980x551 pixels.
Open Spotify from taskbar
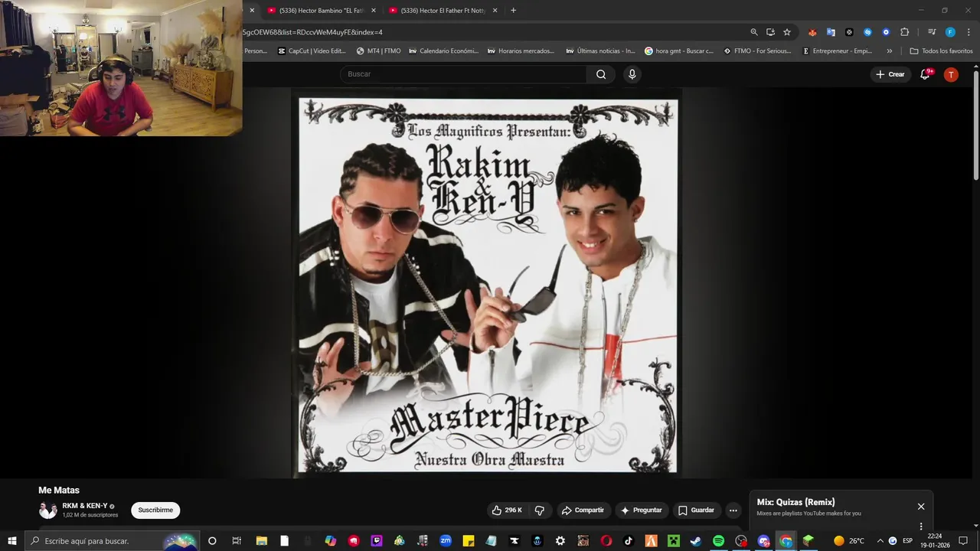point(718,541)
